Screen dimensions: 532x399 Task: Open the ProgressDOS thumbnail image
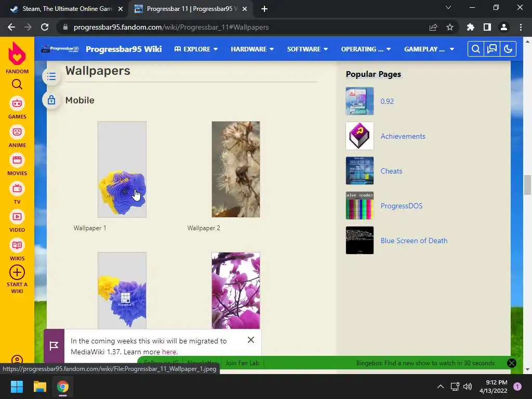[360, 206]
